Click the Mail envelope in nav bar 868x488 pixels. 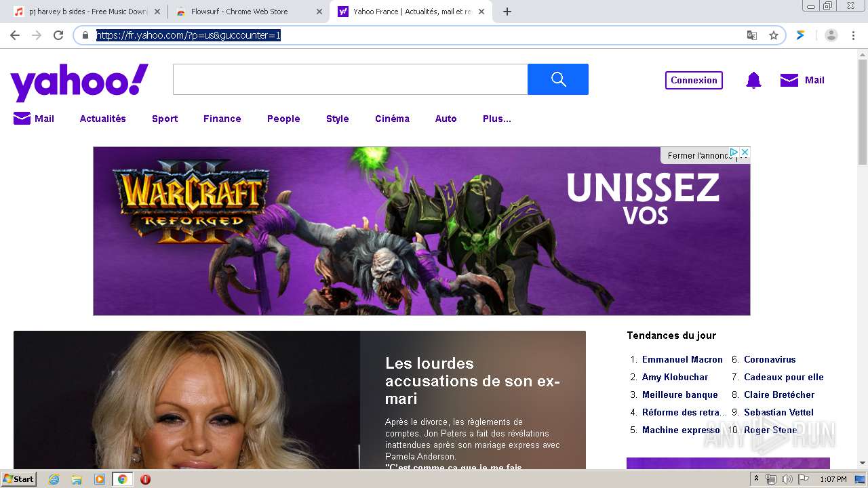22,119
